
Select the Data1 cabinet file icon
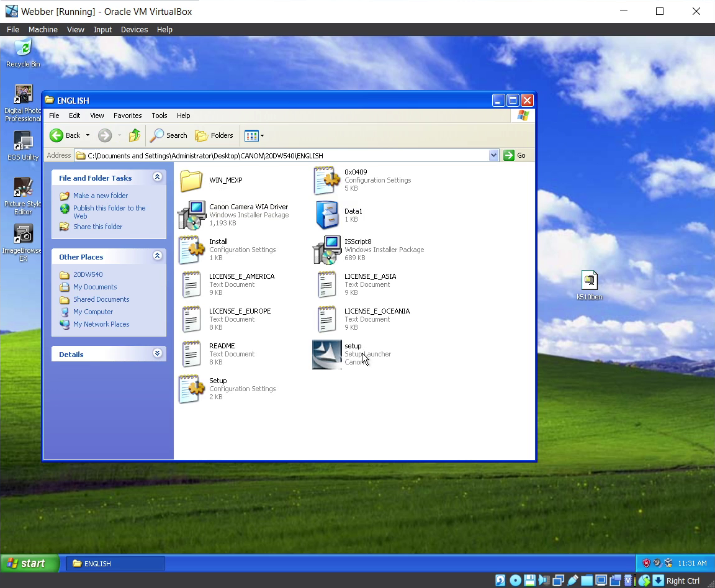tap(327, 215)
